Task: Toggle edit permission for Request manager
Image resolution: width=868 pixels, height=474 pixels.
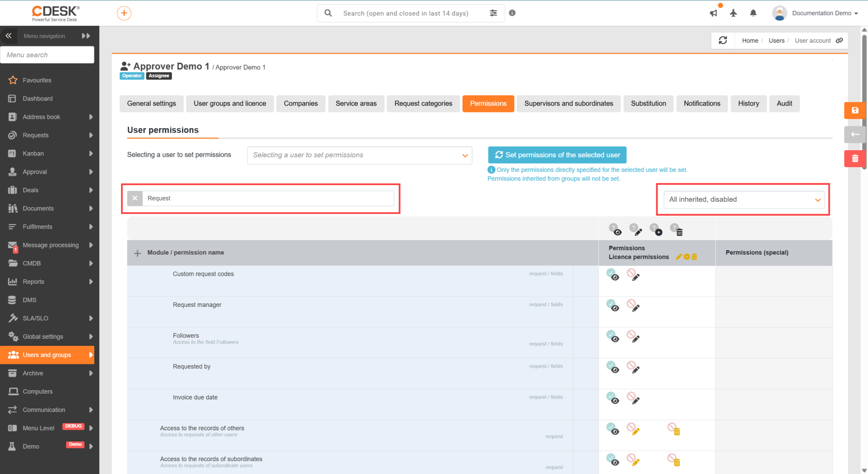Action: tap(633, 305)
